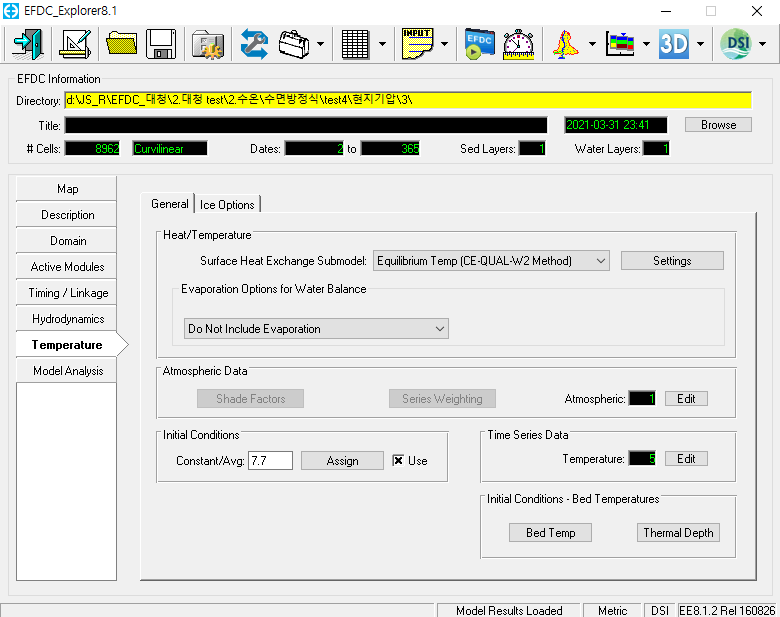This screenshot has height=617, width=780.
Task: Click the start date value 2
Action: (x=314, y=149)
